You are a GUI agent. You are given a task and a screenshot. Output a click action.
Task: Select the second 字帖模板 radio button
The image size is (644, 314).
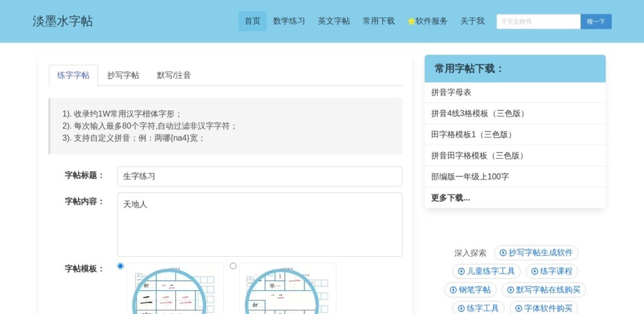pyautogui.click(x=233, y=266)
